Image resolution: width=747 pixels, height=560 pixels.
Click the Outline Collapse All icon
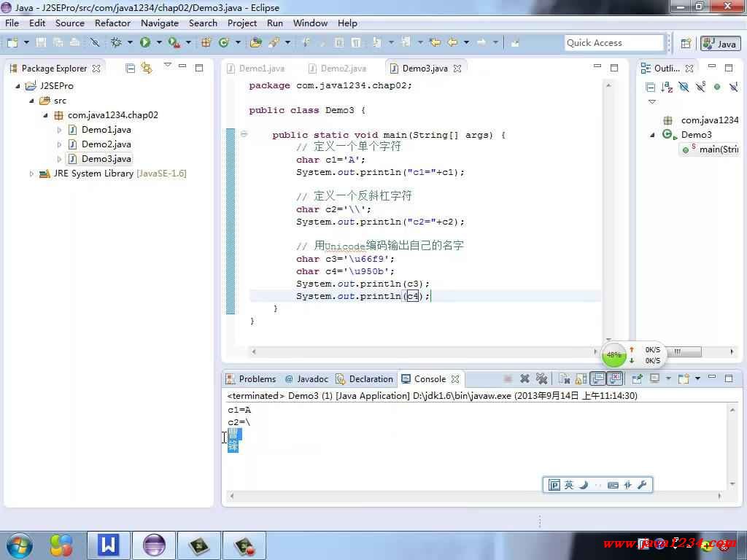tap(650, 87)
